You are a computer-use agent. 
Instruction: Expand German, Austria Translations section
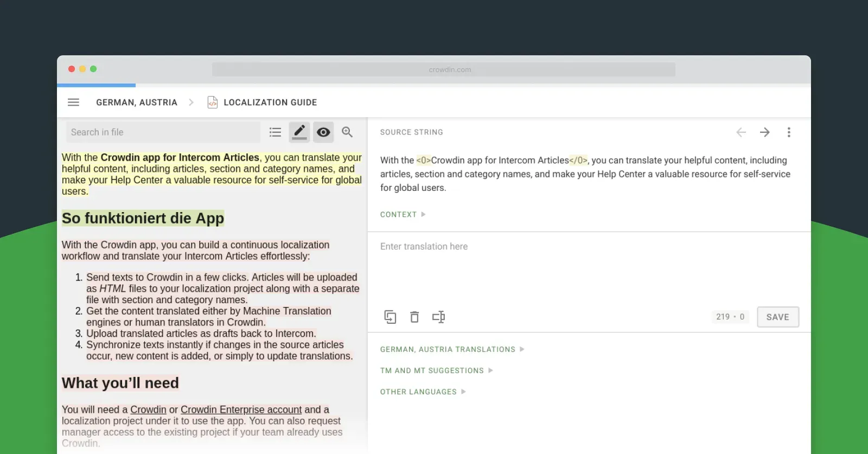[x=452, y=349]
